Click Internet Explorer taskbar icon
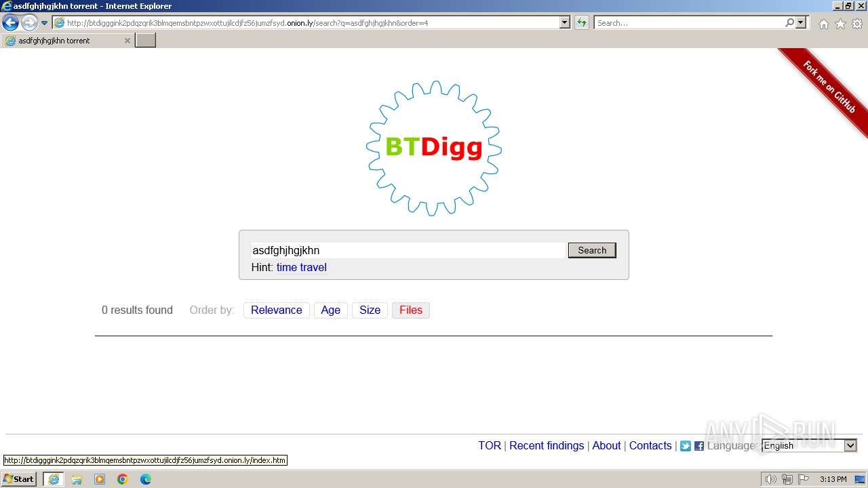The width and height of the screenshot is (868, 488). click(54, 479)
